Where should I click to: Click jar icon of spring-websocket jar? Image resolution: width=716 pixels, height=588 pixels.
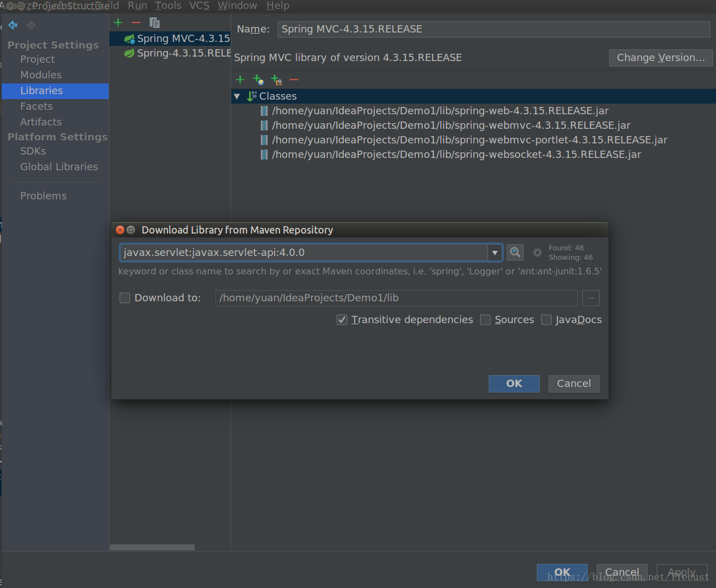click(264, 155)
